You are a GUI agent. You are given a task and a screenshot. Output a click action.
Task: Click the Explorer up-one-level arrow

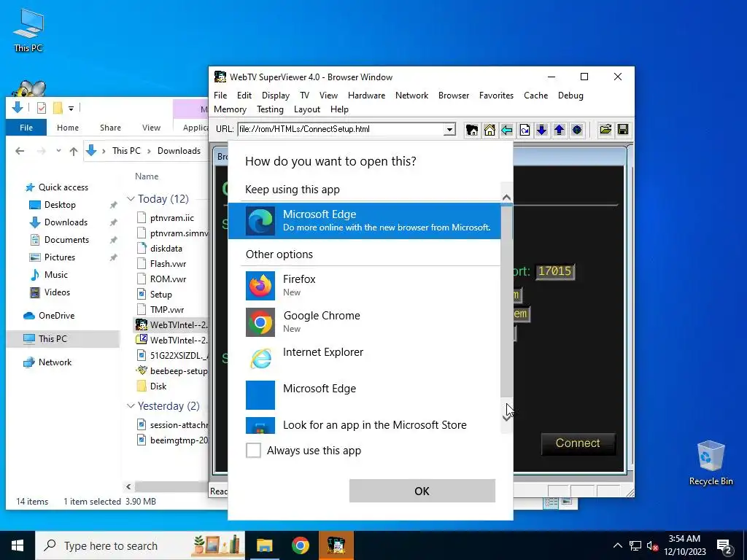point(74,151)
